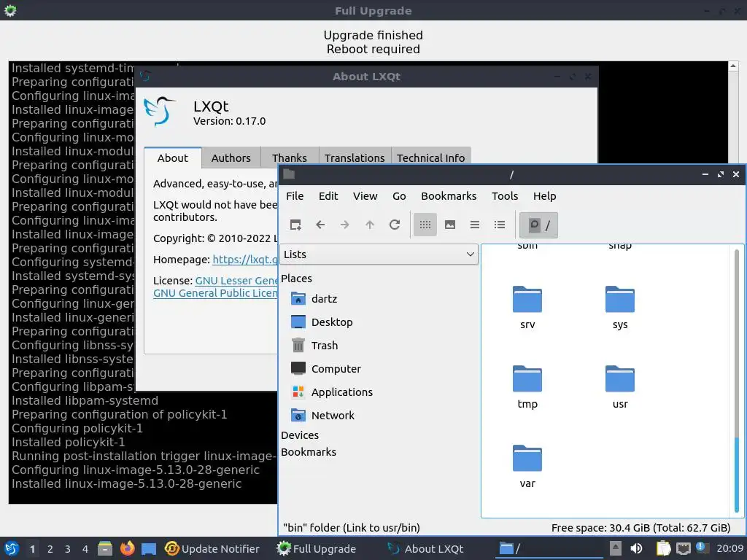Click the 20:09 panel clock
Viewport: 747px width, 560px height.
(729, 548)
